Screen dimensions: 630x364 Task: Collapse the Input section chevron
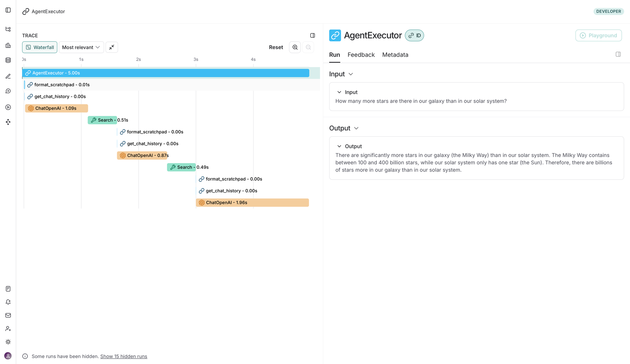[351, 74]
